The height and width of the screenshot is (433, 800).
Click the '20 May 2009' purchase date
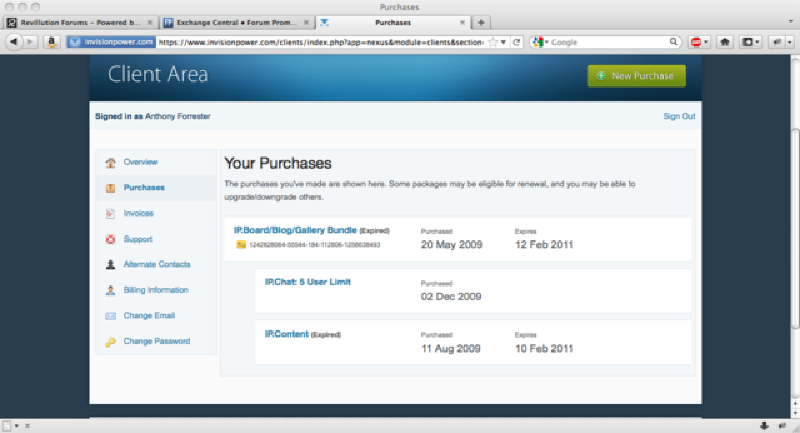click(452, 245)
